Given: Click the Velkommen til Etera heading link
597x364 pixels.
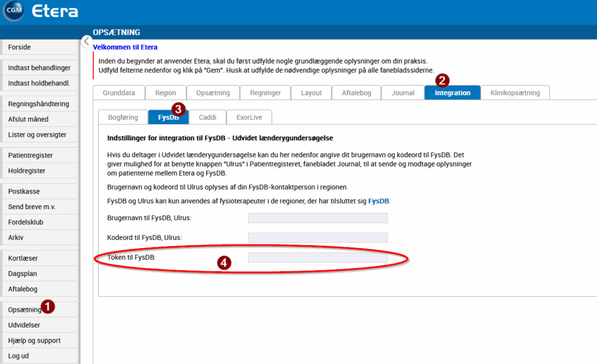Looking at the screenshot, I should tap(125, 47).
